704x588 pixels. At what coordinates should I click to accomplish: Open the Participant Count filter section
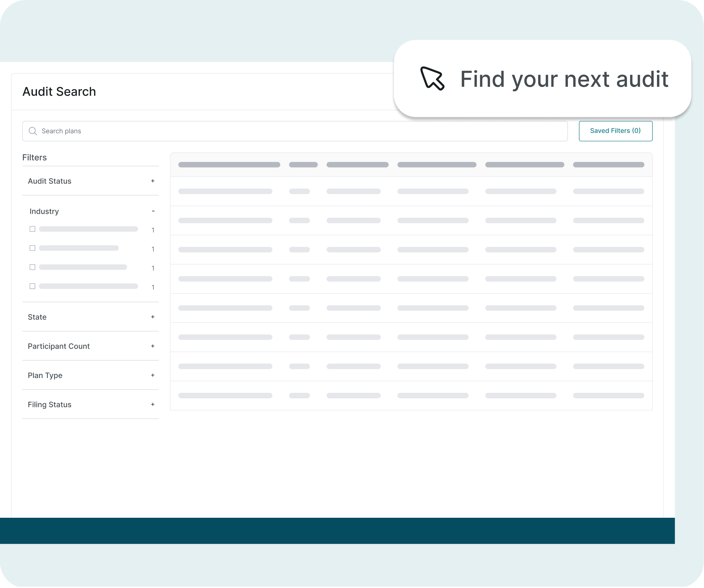coord(59,346)
